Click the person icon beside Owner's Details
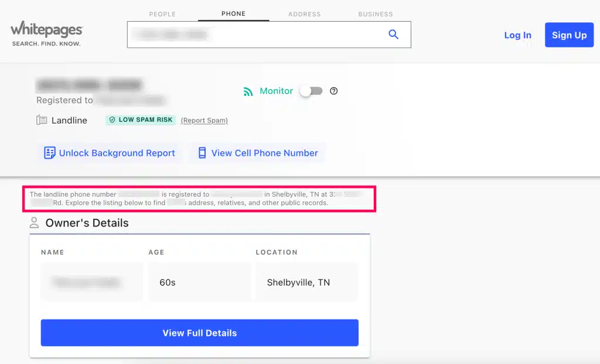 [34, 223]
